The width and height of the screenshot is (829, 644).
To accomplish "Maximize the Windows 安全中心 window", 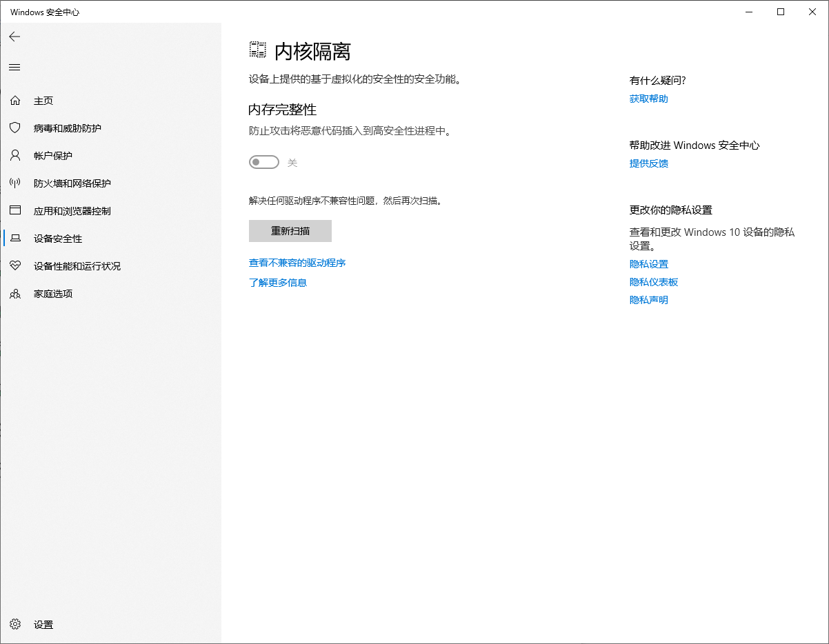I will pyautogui.click(x=781, y=12).
